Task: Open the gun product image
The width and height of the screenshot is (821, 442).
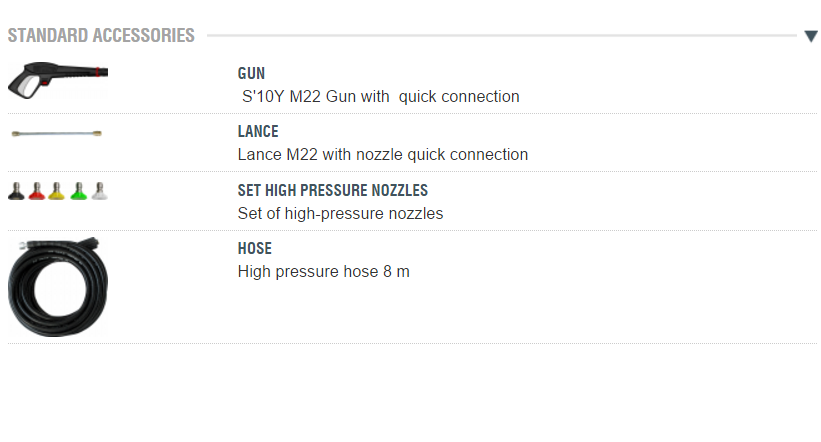Action: [58, 80]
